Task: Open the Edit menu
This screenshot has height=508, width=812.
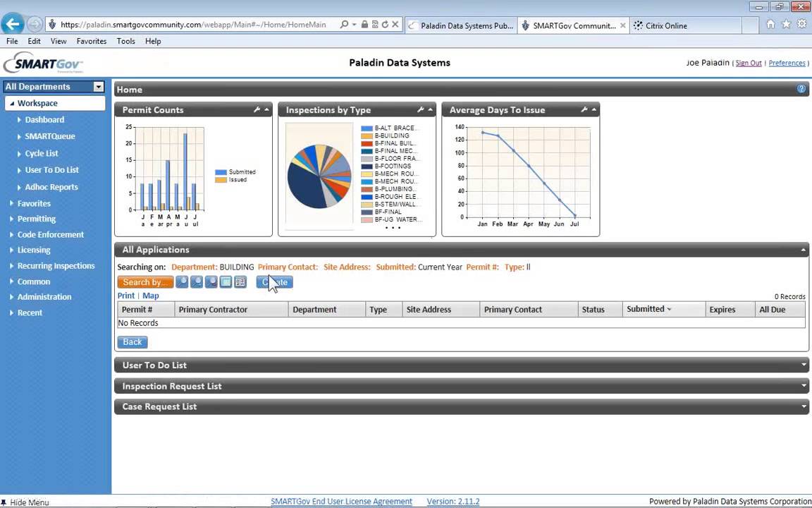Action: 34,41
